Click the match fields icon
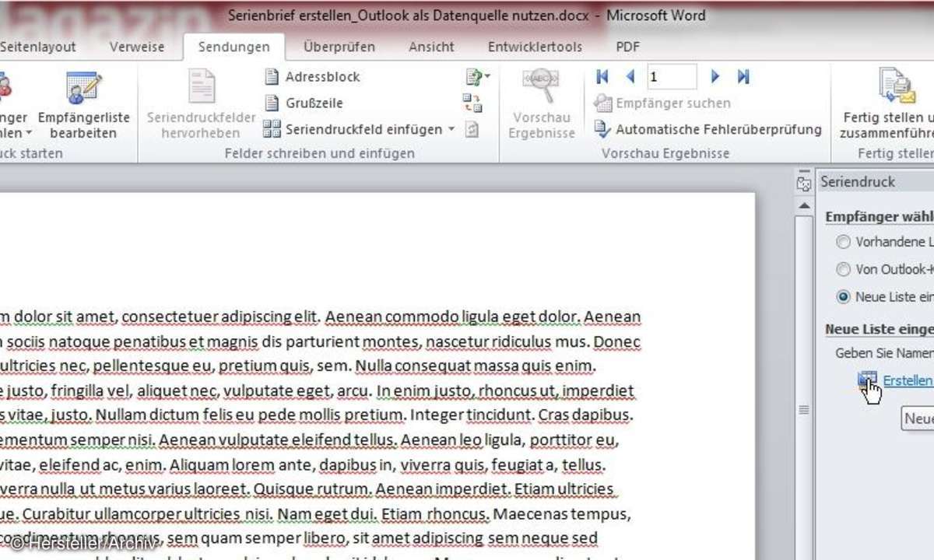This screenshot has width=934, height=560. (x=472, y=103)
